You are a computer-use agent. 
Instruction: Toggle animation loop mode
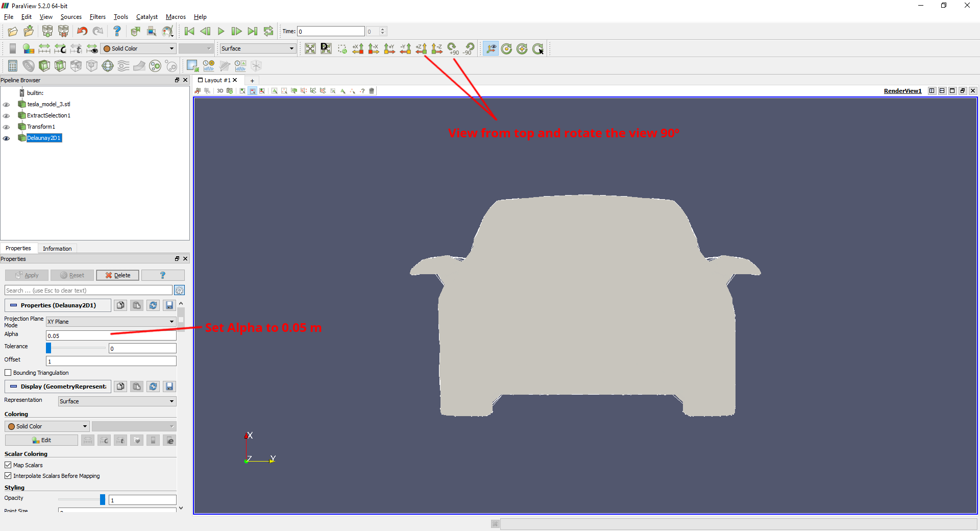click(268, 32)
